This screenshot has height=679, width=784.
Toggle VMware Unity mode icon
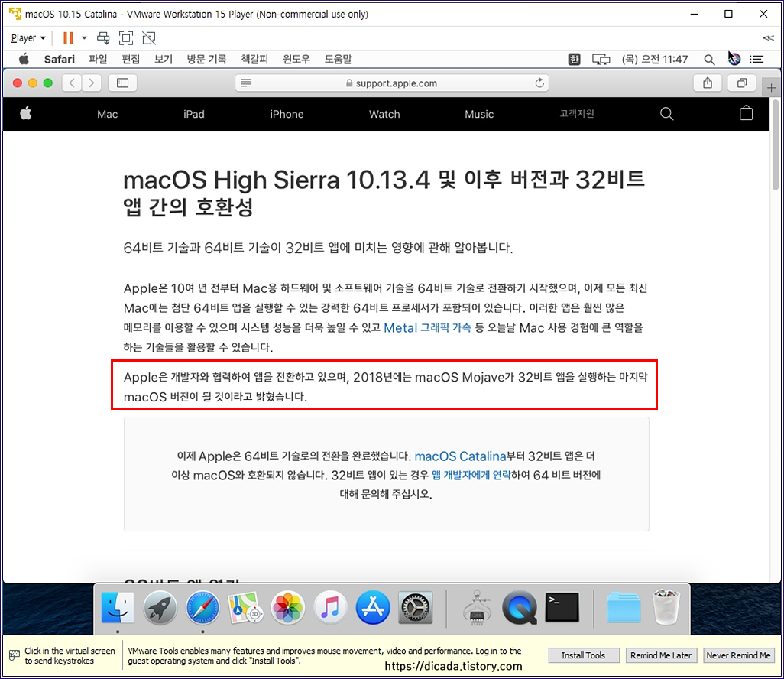click(x=149, y=38)
